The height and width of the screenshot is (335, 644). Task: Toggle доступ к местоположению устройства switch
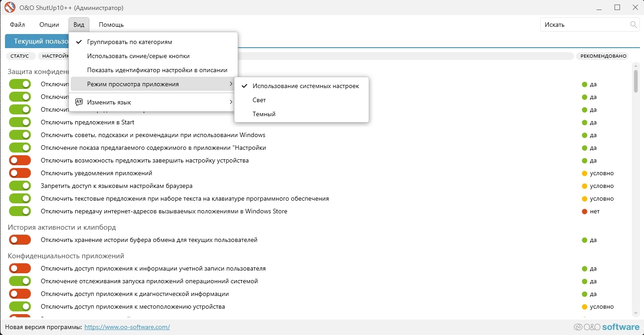[x=20, y=306]
